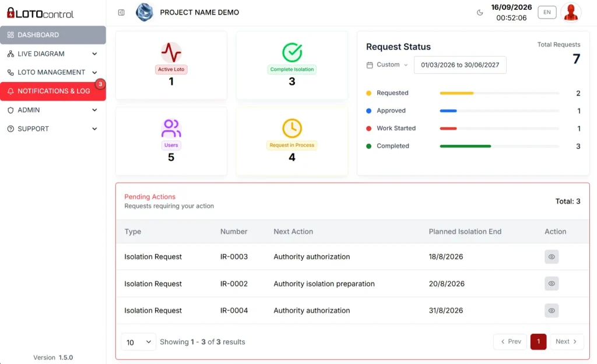Click the Number column header
Screen dimensions: 597x364
pyautogui.click(x=234, y=231)
